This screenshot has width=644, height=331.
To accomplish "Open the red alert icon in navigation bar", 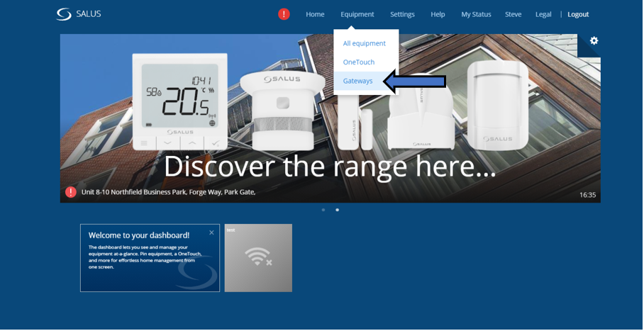I will click(284, 14).
